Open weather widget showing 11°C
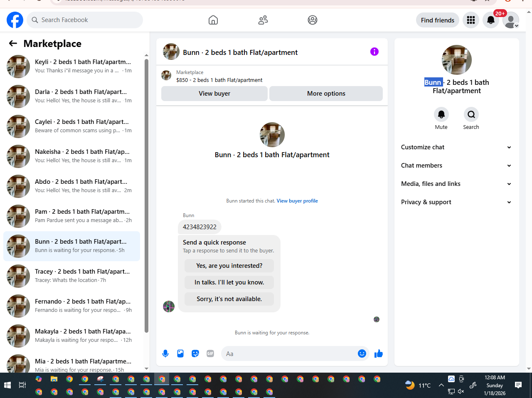This screenshot has width=532, height=398. click(x=418, y=385)
